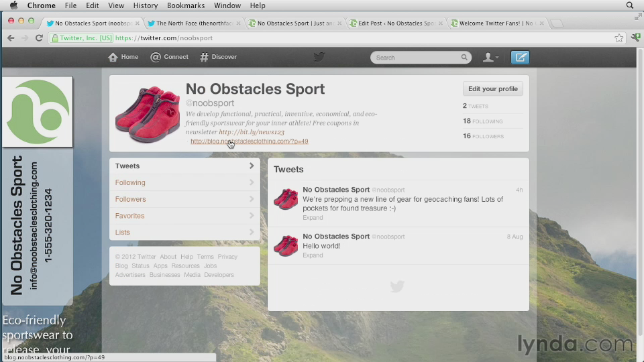
Task: Expand the geocaching tweet
Action: pyautogui.click(x=313, y=218)
